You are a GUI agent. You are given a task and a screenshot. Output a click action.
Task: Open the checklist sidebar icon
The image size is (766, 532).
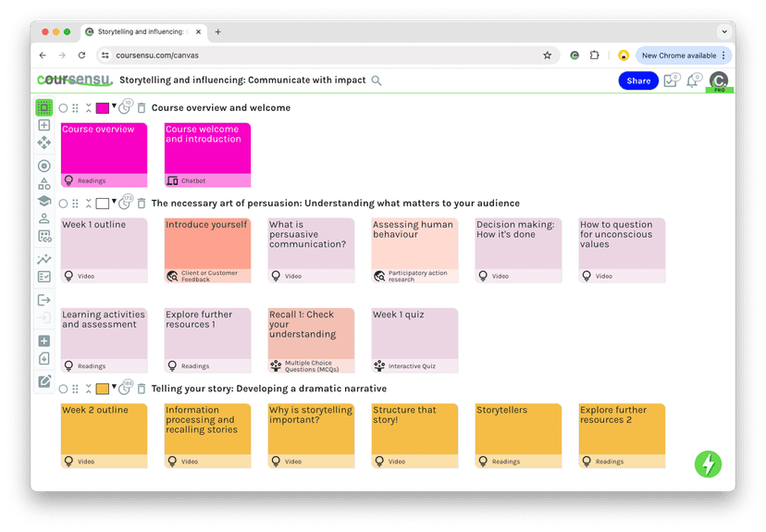point(44,277)
